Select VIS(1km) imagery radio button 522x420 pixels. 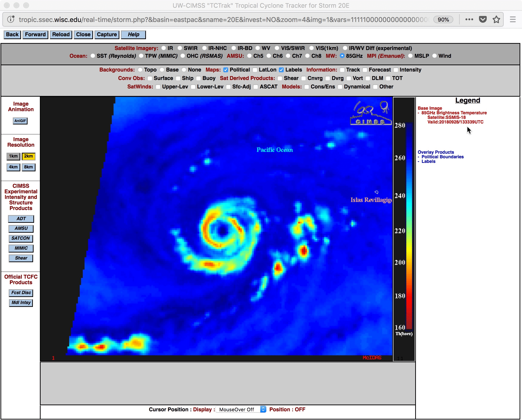pos(312,48)
